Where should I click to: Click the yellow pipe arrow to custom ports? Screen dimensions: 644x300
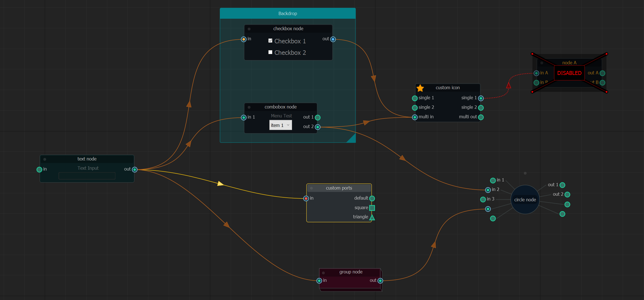221,183
